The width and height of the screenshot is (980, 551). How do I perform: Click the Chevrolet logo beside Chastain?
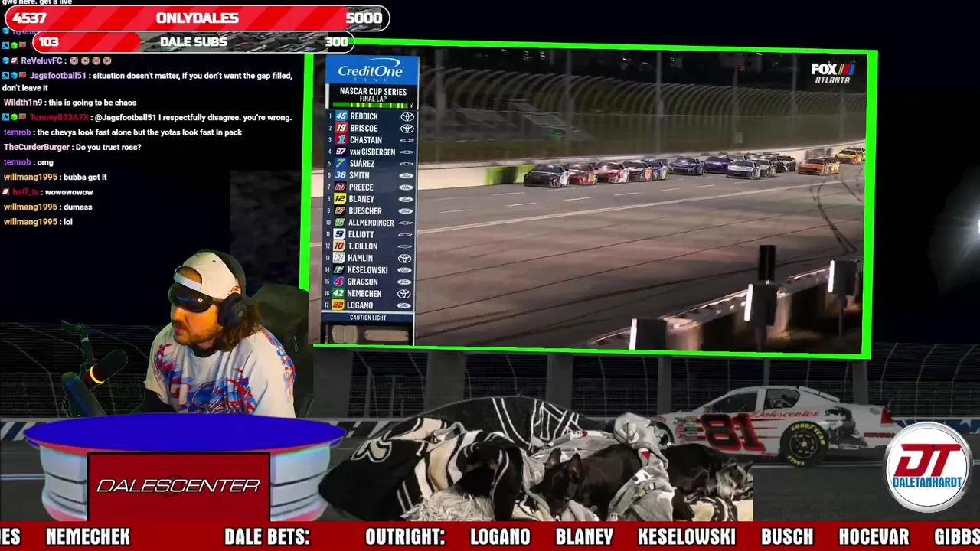click(407, 140)
